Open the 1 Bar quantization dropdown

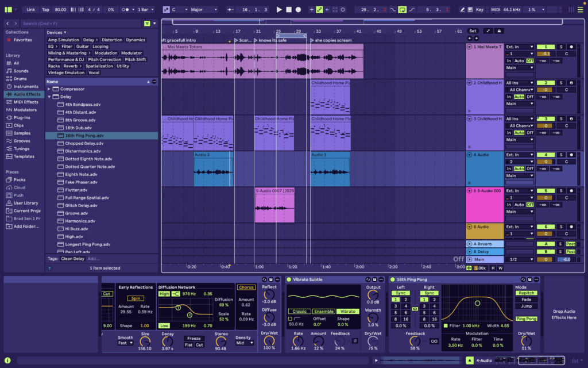pos(146,10)
